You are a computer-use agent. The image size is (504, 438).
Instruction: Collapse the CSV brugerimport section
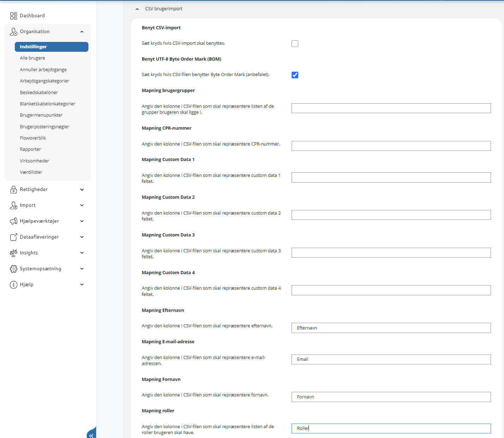point(137,9)
